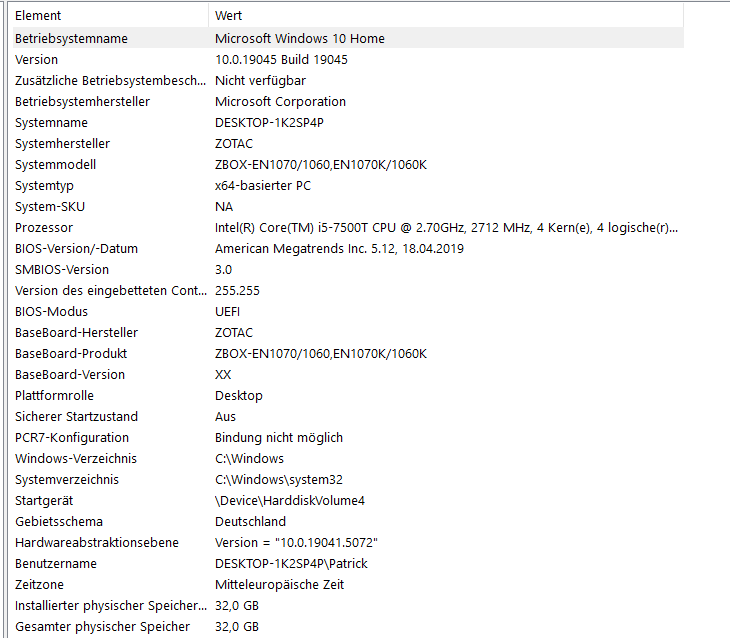
Task: Select the BIOS-Version/-Datum row label
Action: click(76, 248)
